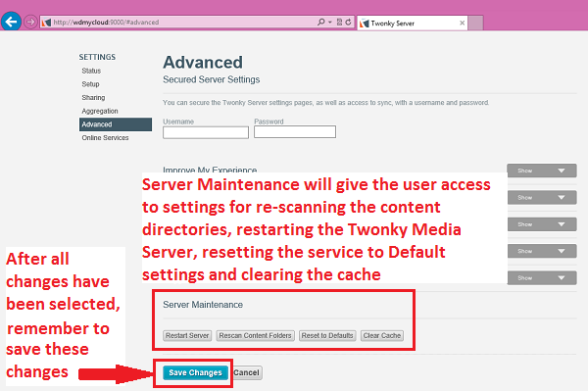Select the Advanced settings item
This screenshot has height=391, width=588.
tap(116, 124)
